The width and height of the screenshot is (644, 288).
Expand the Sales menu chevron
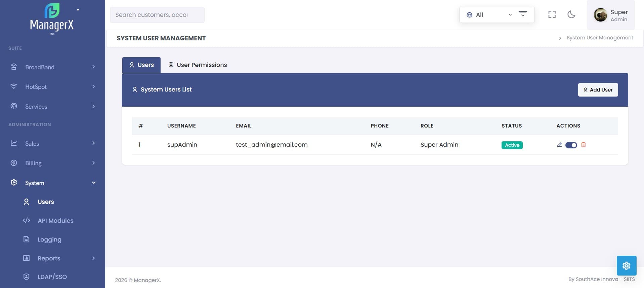coord(94,143)
